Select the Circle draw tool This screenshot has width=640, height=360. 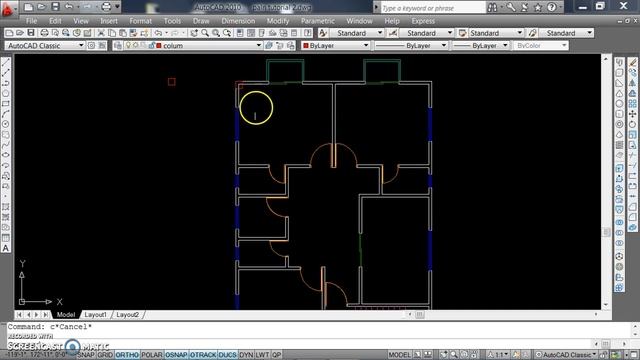click(6, 124)
